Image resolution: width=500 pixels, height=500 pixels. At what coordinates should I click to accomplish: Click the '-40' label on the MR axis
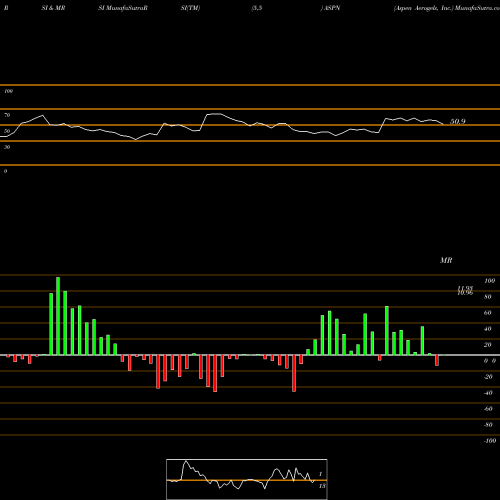(x=488, y=393)
